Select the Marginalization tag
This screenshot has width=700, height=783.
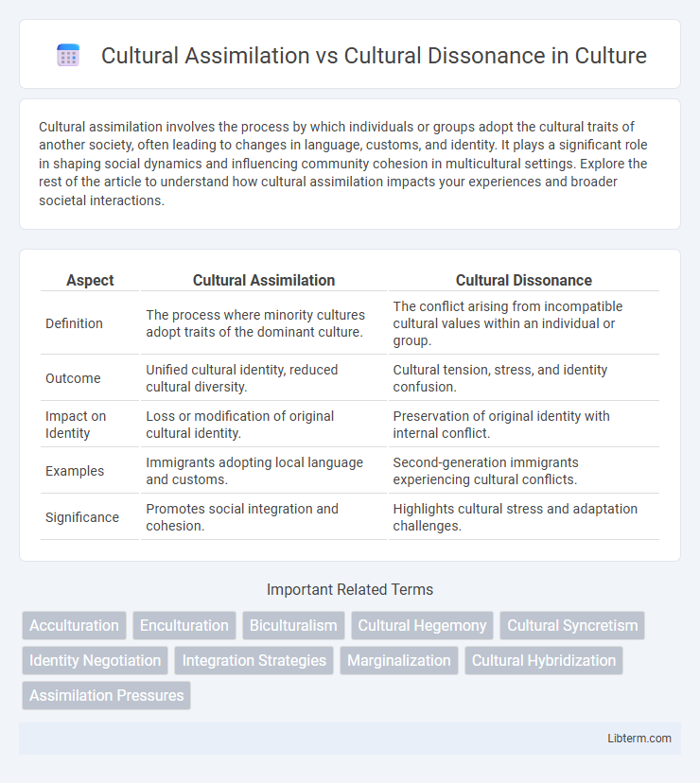398,660
